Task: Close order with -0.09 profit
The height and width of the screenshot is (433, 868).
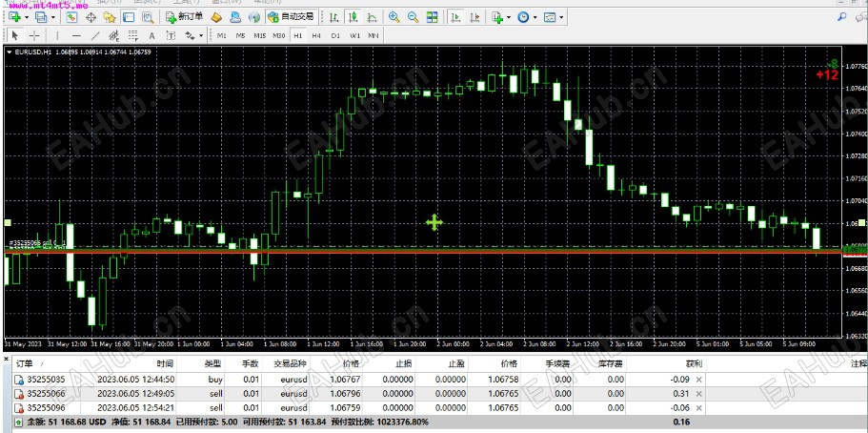Action: [x=698, y=380]
